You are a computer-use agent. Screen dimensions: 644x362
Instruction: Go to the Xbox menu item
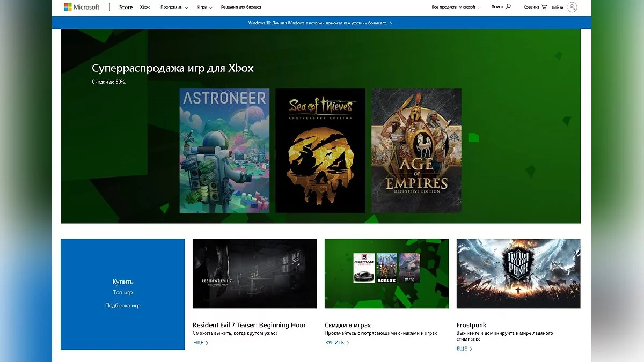tap(145, 8)
